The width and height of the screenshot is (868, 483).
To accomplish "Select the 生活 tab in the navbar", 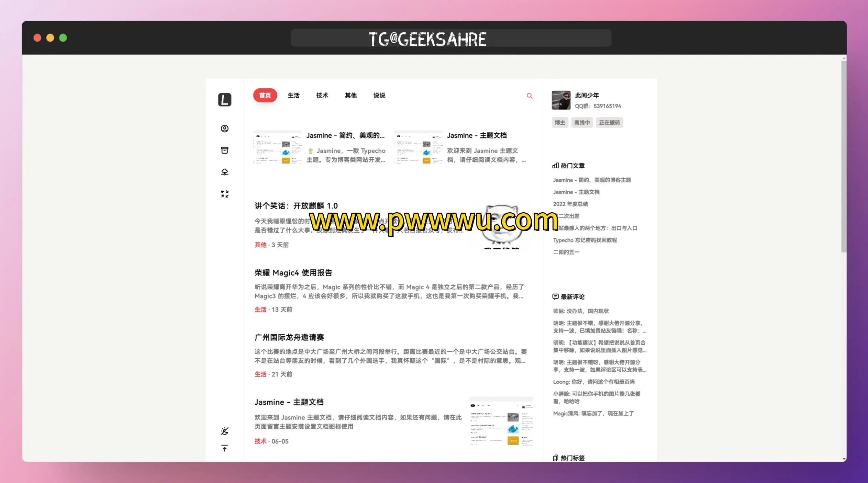I will tap(294, 96).
